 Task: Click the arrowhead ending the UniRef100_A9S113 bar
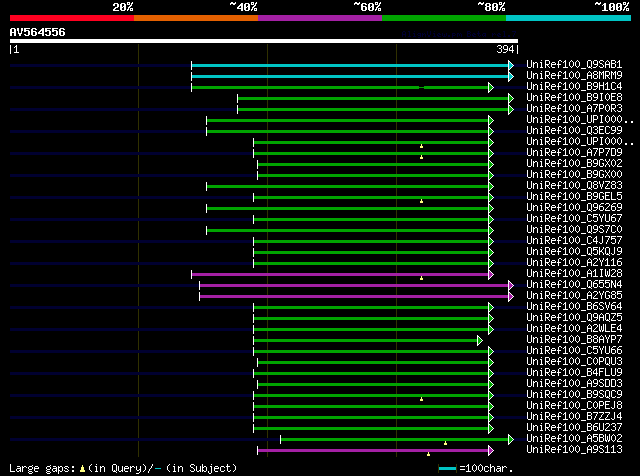click(491, 451)
